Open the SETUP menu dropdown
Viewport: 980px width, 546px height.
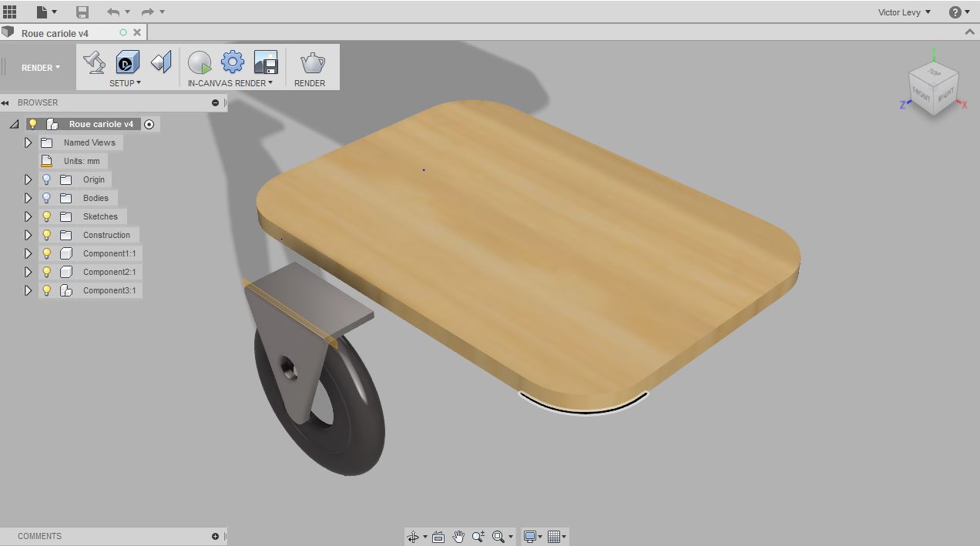pos(125,82)
